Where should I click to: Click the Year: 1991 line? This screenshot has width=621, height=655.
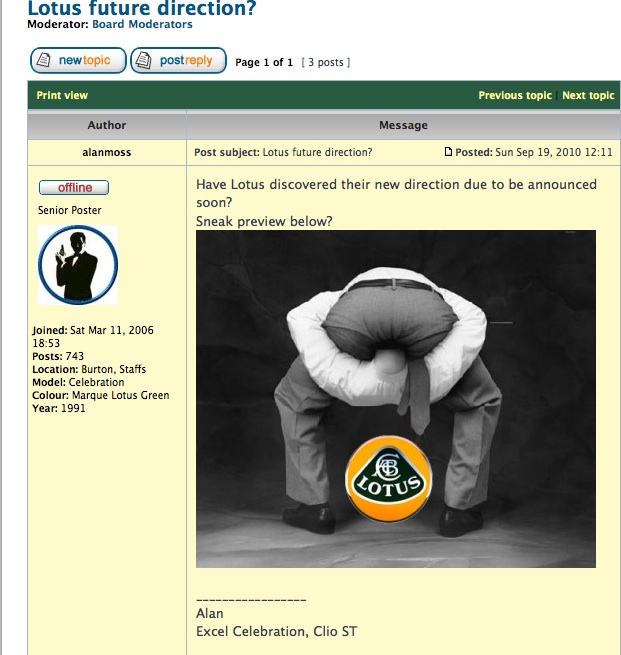(59, 408)
